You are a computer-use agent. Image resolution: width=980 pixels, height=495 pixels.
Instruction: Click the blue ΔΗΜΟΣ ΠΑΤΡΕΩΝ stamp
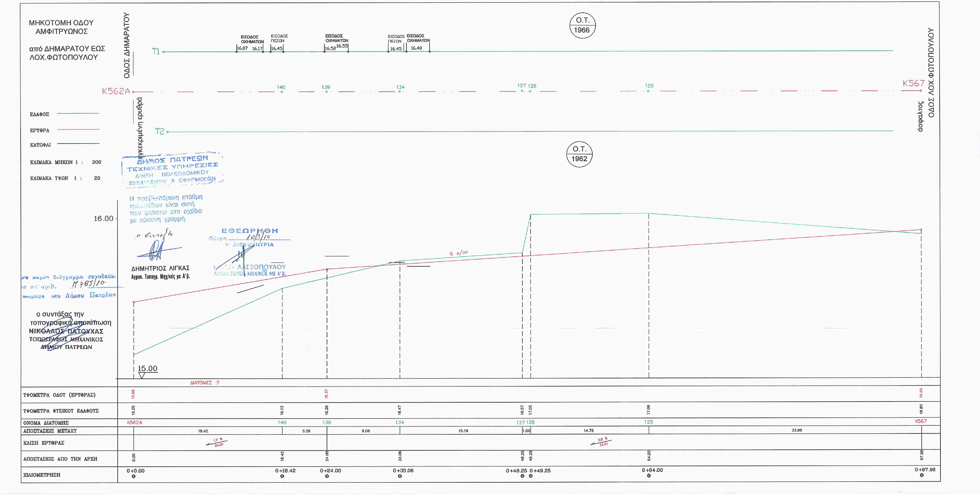pos(172,170)
